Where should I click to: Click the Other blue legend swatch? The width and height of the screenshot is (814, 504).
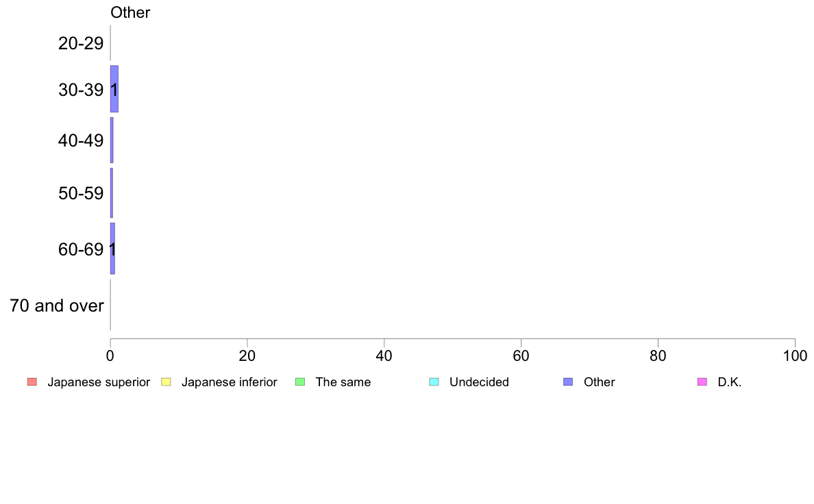569,382
